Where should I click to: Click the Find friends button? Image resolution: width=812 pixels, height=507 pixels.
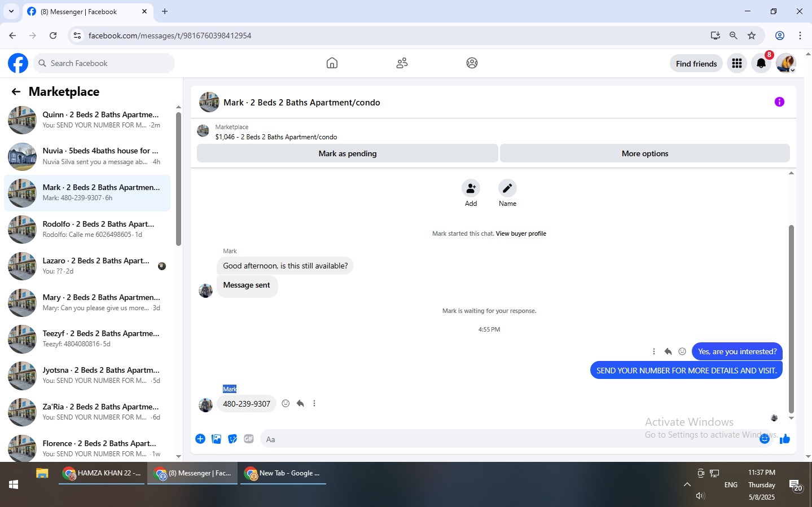(x=696, y=64)
